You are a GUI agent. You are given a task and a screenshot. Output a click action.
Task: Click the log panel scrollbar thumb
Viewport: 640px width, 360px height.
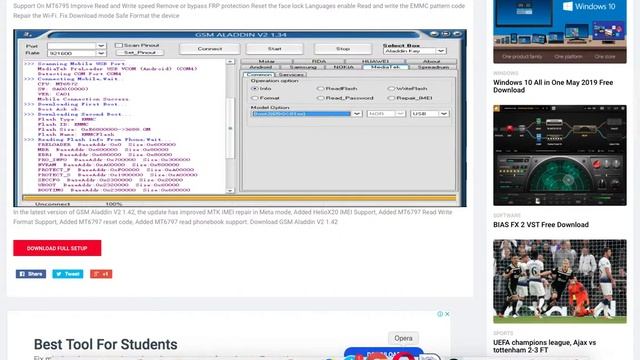tap(230, 129)
